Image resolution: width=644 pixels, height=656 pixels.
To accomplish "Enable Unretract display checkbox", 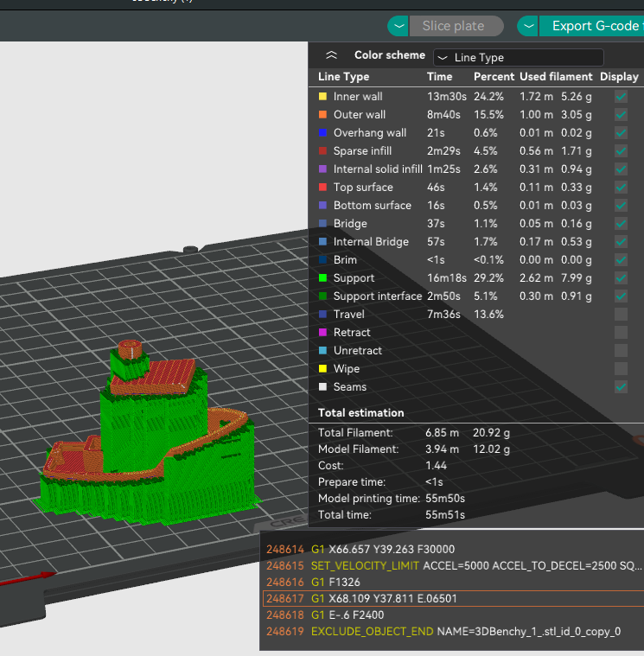I will (621, 351).
